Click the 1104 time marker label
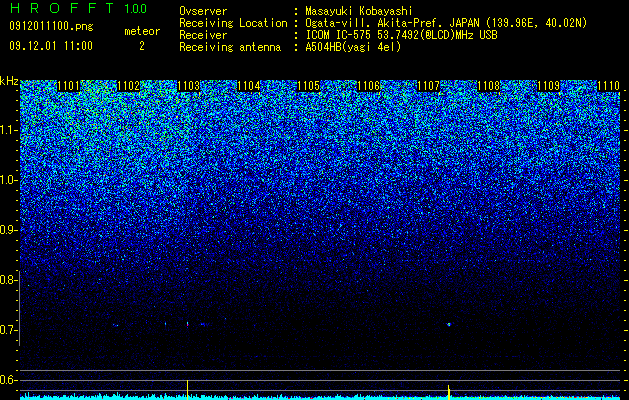The height and width of the screenshot is (400, 629). click(248, 86)
